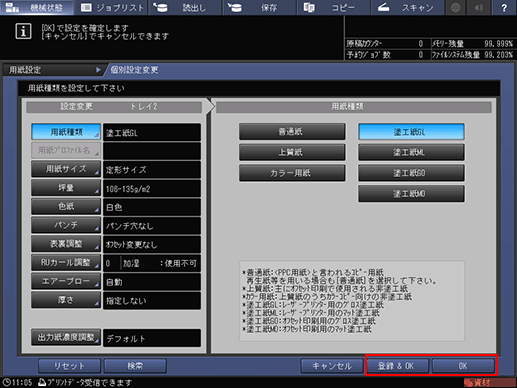Click the パンチ穴なし value field
The width and height of the screenshot is (517, 388).
pos(152,225)
